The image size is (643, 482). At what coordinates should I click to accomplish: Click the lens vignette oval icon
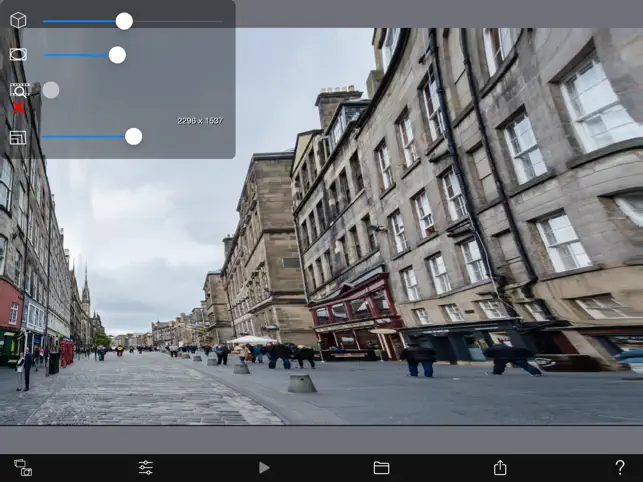tap(18, 54)
